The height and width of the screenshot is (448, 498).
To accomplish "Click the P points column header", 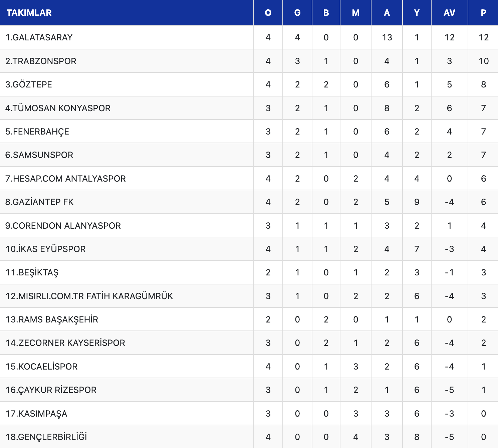I will [x=483, y=13].
